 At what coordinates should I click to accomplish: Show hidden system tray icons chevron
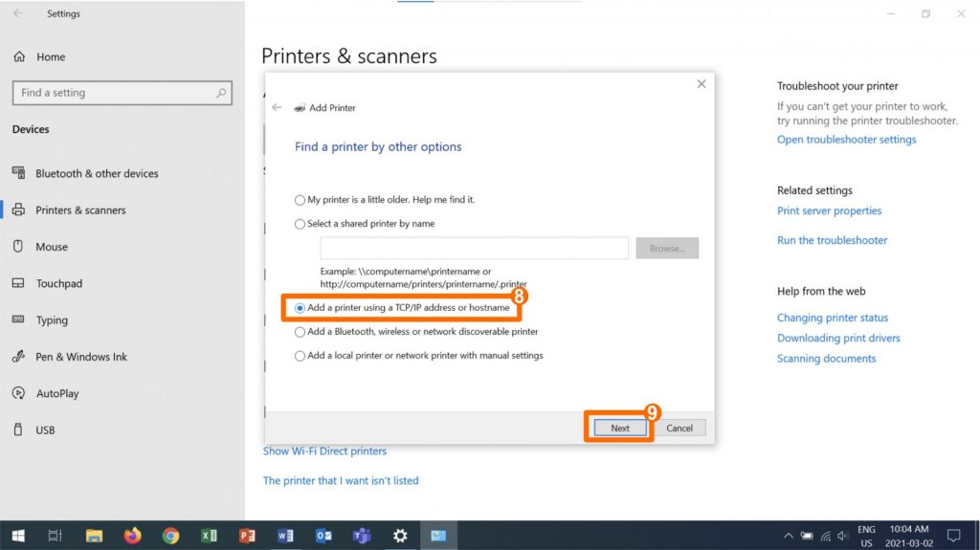788,536
